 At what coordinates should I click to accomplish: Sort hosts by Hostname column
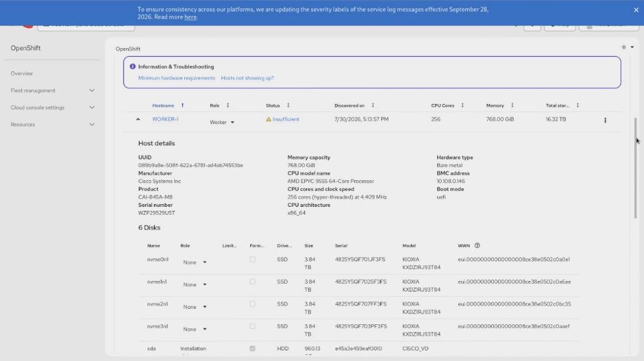pyautogui.click(x=182, y=105)
